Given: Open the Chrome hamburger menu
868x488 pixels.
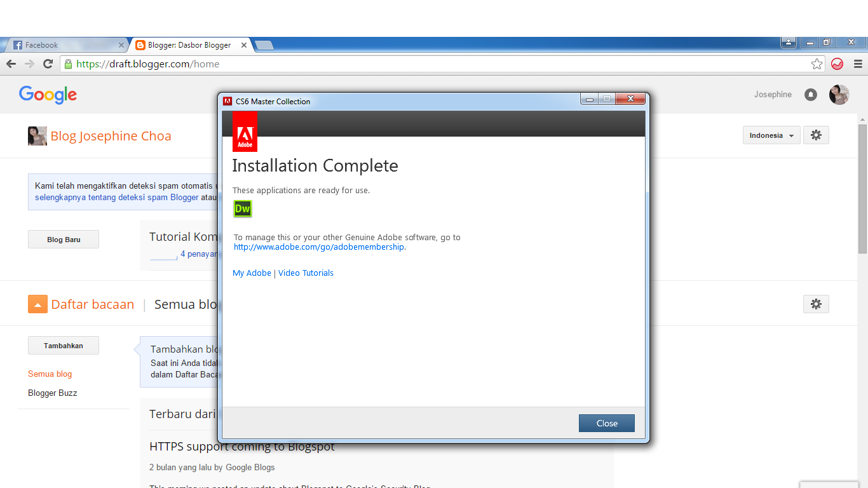Looking at the screenshot, I should [858, 64].
